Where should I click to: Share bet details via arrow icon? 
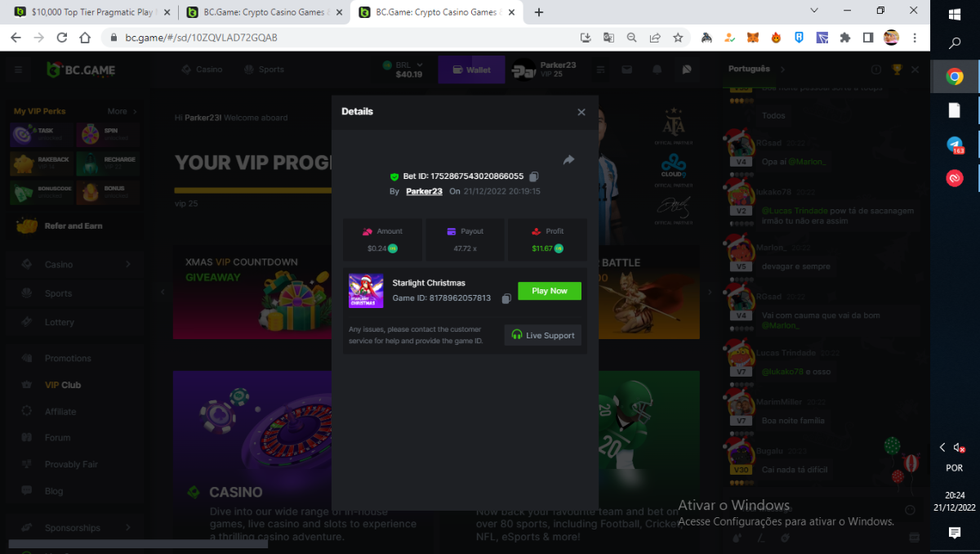coord(568,159)
